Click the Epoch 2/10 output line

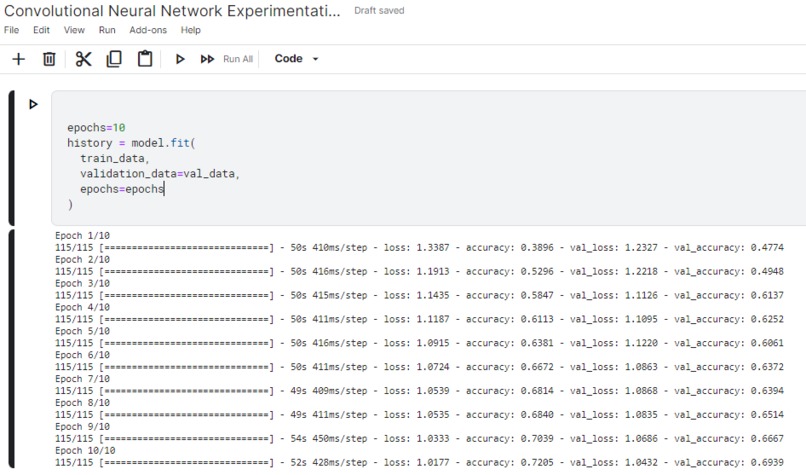(x=83, y=260)
